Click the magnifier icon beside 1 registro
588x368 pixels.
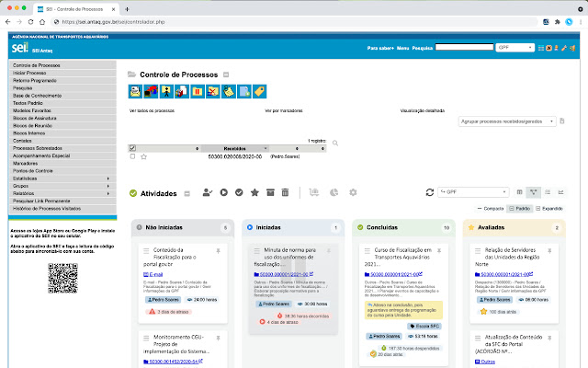click(x=335, y=144)
